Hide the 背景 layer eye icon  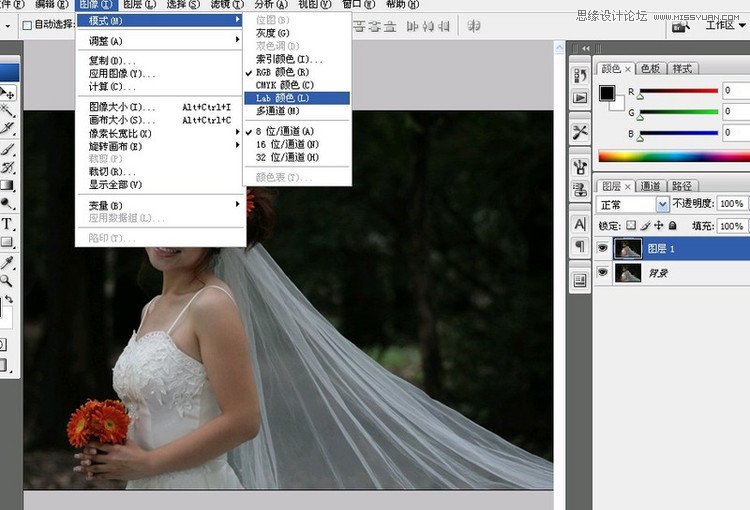pos(603,272)
